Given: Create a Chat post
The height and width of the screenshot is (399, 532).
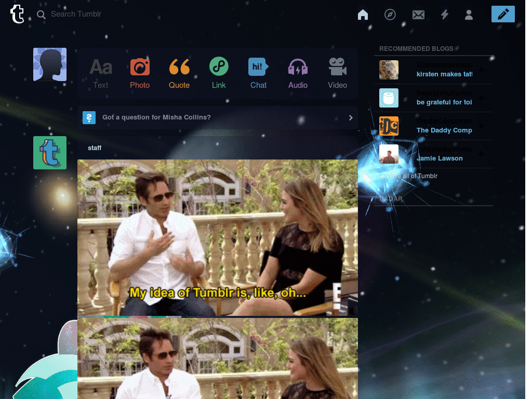Looking at the screenshot, I should 258,74.
